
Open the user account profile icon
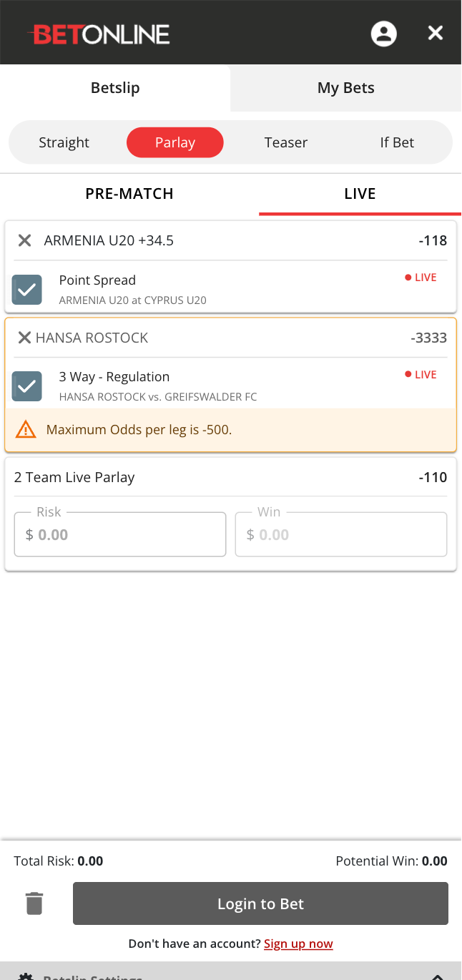click(384, 34)
